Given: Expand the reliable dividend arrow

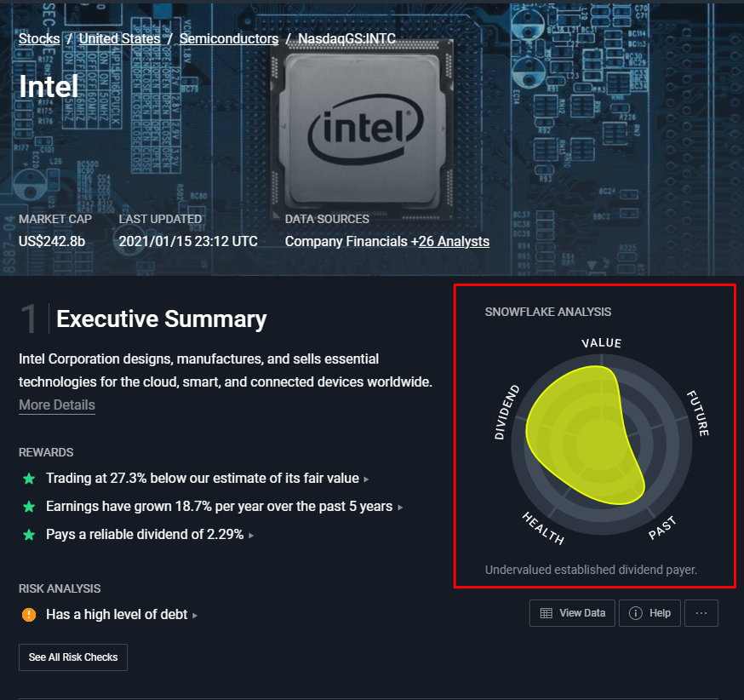Looking at the screenshot, I should [x=251, y=536].
